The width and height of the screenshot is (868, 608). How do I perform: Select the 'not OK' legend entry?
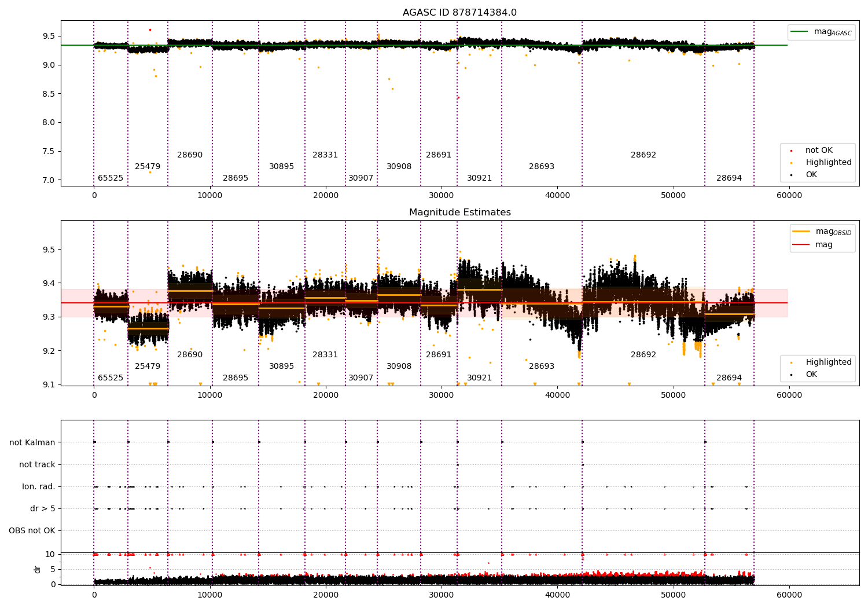click(819, 151)
